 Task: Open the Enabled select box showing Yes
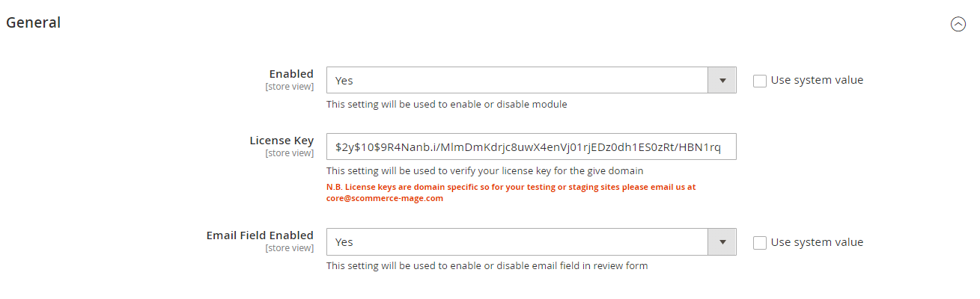pyautogui.click(x=517, y=81)
